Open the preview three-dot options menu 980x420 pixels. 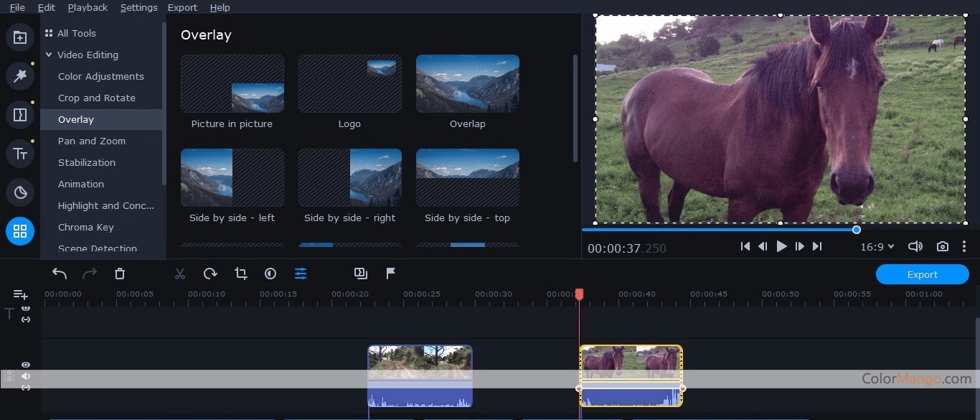tap(964, 246)
